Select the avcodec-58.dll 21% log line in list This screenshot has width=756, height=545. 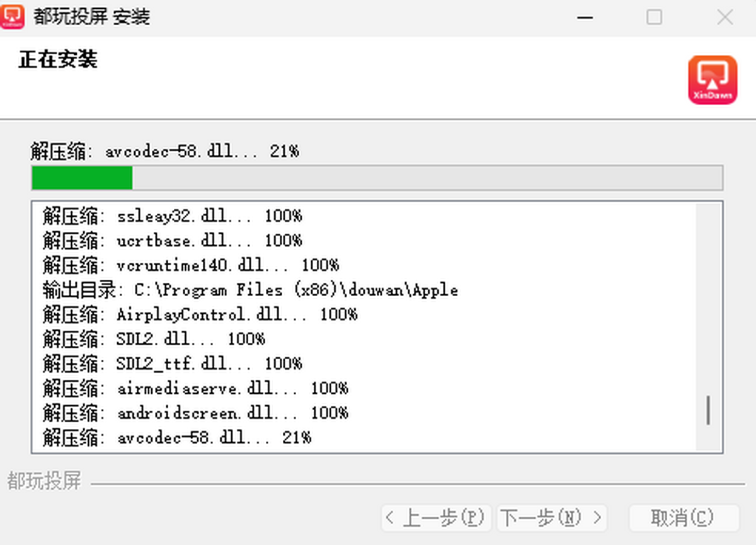tap(177, 437)
